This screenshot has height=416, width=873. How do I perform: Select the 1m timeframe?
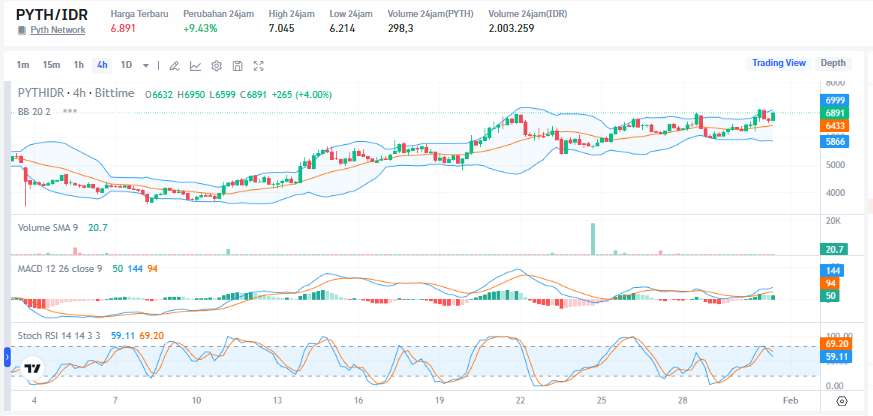[23, 65]
